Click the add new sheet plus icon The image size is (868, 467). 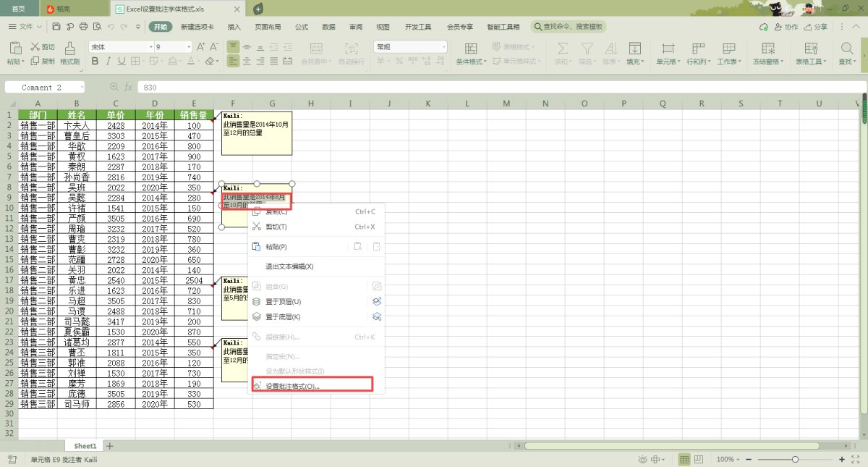click(110, 446)
